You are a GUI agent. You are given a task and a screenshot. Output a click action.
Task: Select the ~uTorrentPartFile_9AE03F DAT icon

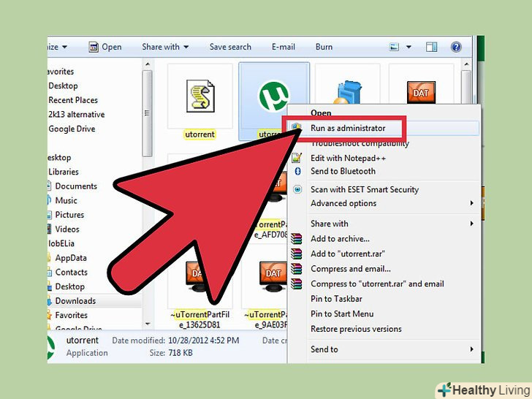[x=273, y=277]
